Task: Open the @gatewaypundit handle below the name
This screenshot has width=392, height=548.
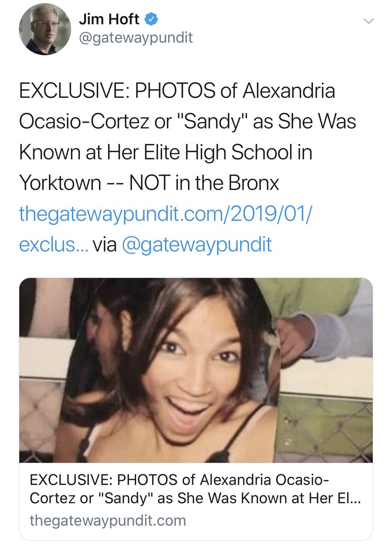Action: (x=136, y=38)
